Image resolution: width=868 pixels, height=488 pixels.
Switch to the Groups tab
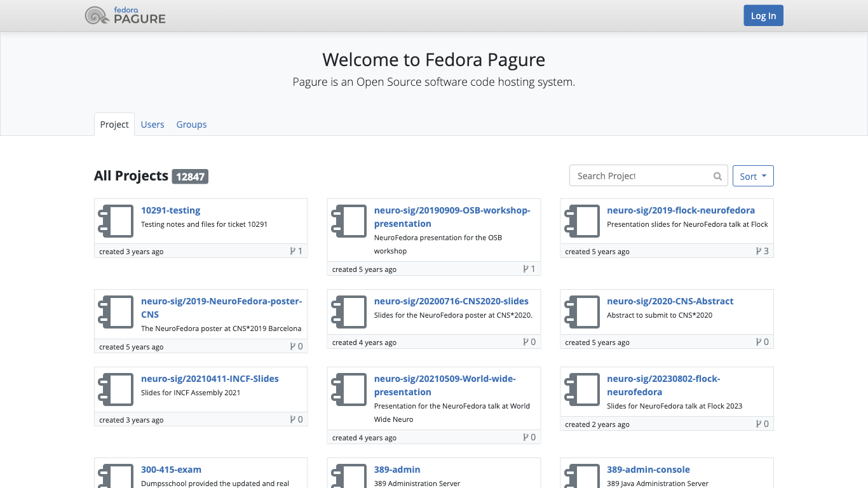pyautogui.click(x=191, y=125)
